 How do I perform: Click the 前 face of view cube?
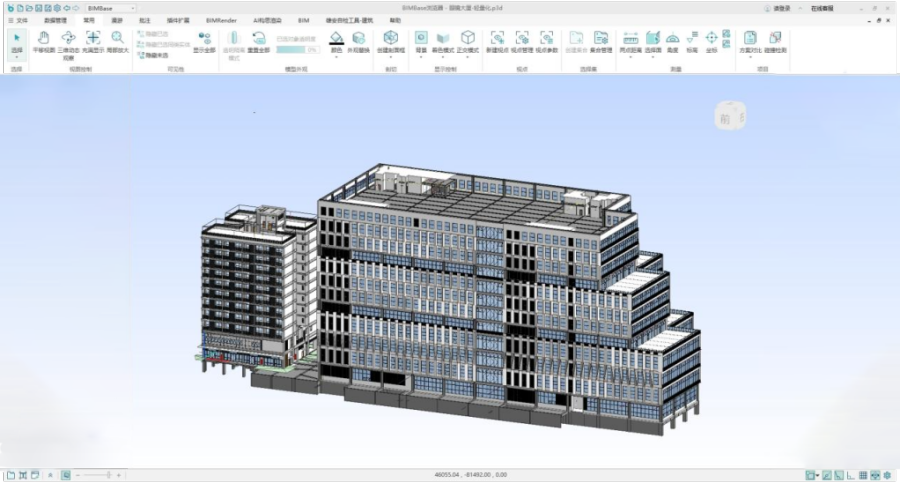[x=727, y=117]
